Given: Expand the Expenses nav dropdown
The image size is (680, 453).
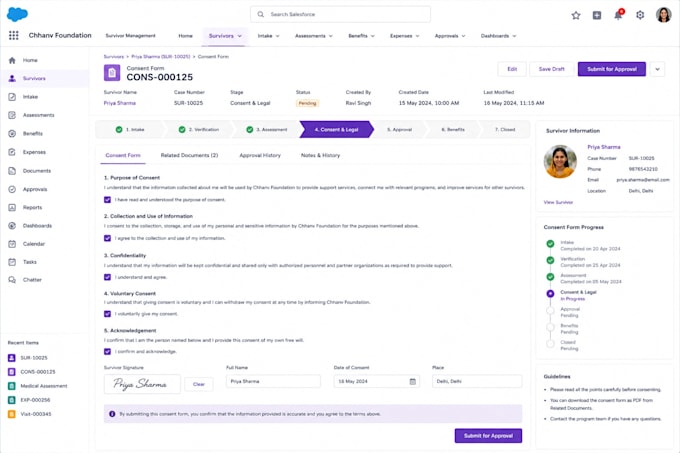Looking at the screenshot, I should (417, 36).
